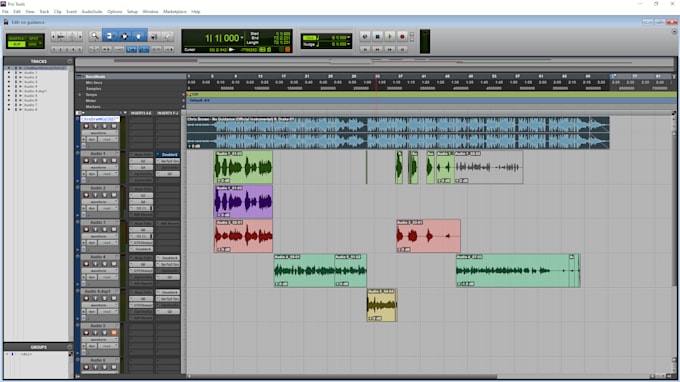Image resolution: width=680 pixels, height=382 pixels.
Task: Select the Grabber hand tool
Action: pyautogui.click(x=139, y=36)
